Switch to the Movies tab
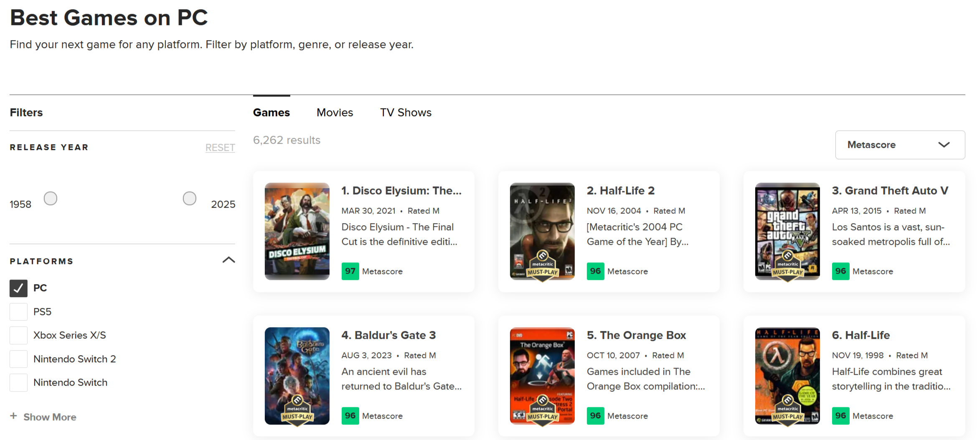The image size is (980, 440). (x=335, y=112)
